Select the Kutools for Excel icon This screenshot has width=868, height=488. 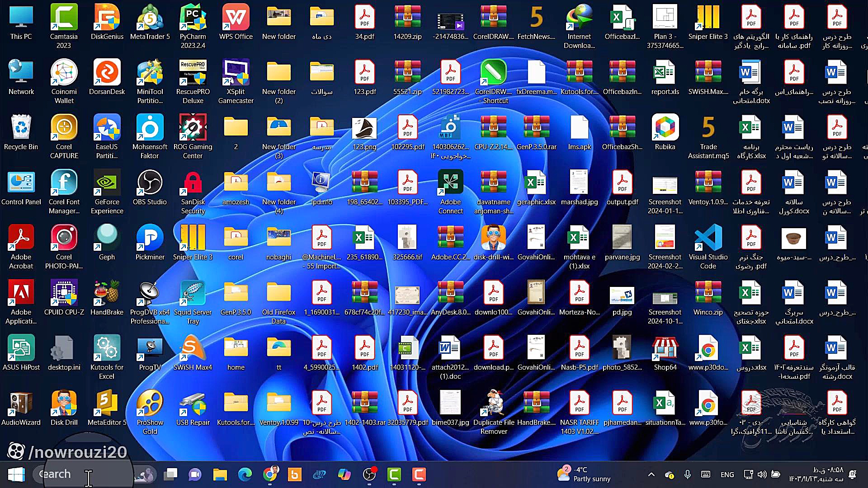[x=107, y=357]
